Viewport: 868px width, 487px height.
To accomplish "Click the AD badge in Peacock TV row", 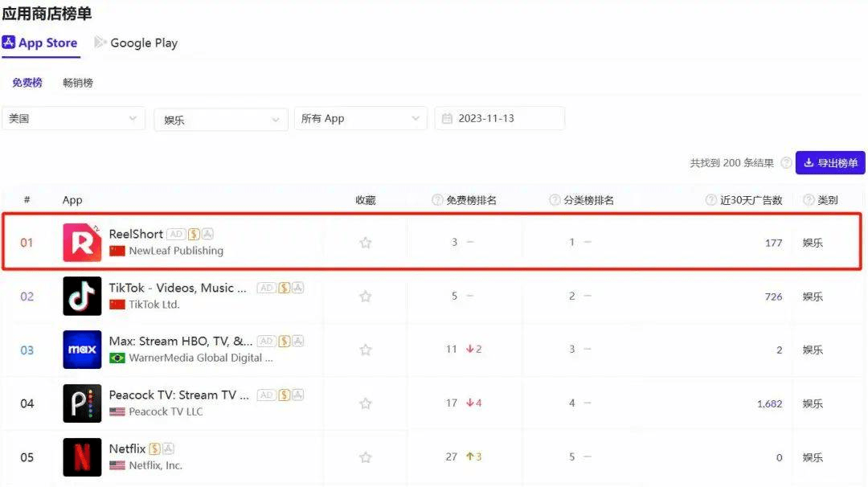I will [266, 395].
